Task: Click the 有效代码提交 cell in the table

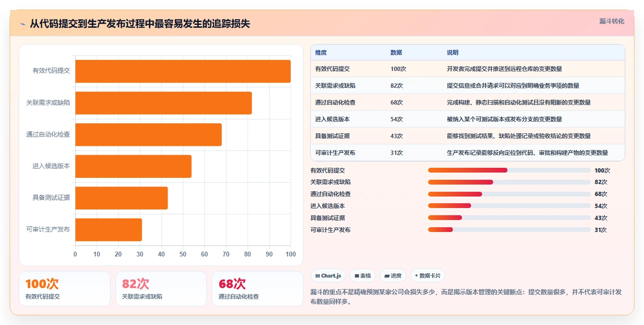Action: click(332, 69)
